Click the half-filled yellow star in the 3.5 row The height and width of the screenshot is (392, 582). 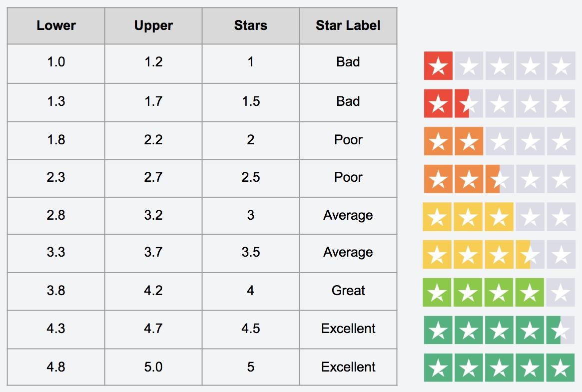coord(530,255)
